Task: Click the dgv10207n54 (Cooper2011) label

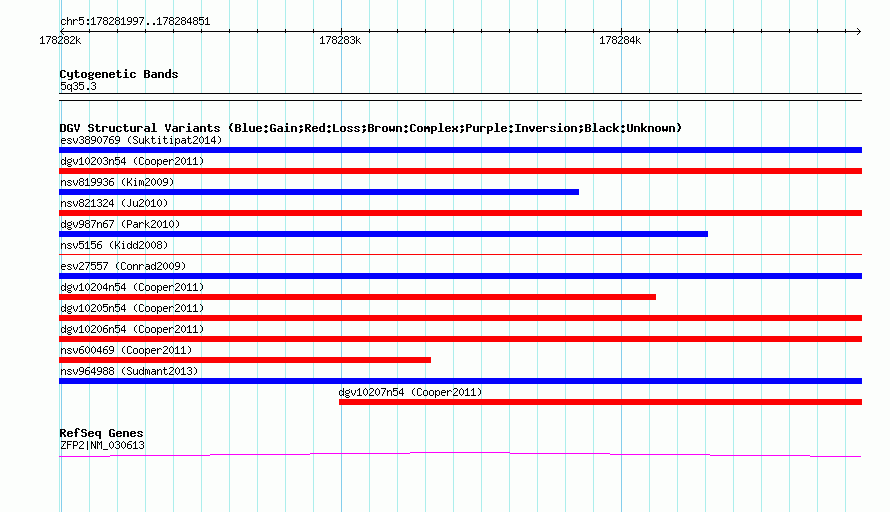Action: (410, 392)
